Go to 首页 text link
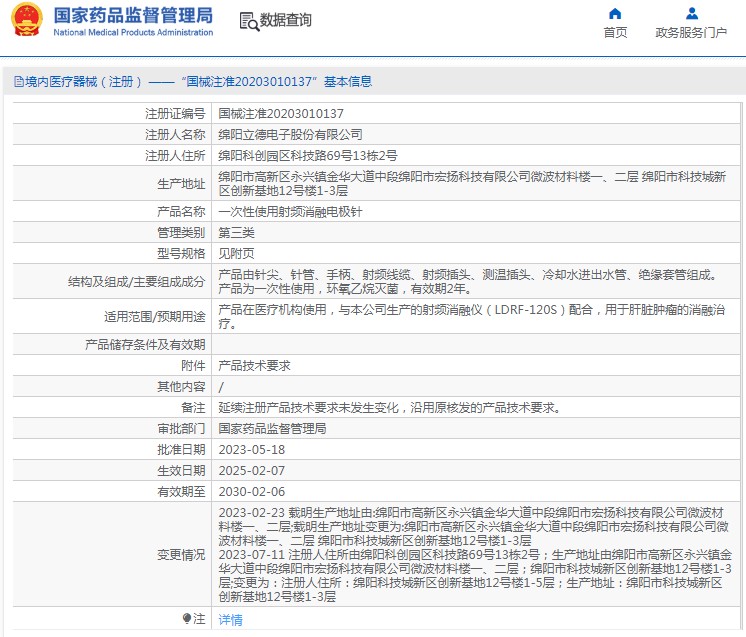The width and height of the screenshot is (746, 637). tap(615, 32)
